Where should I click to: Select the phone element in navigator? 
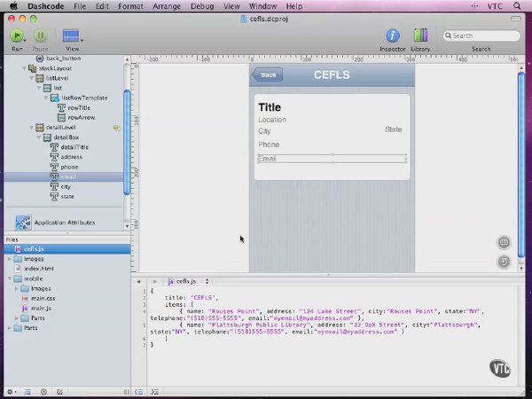(x=69, y=167)
